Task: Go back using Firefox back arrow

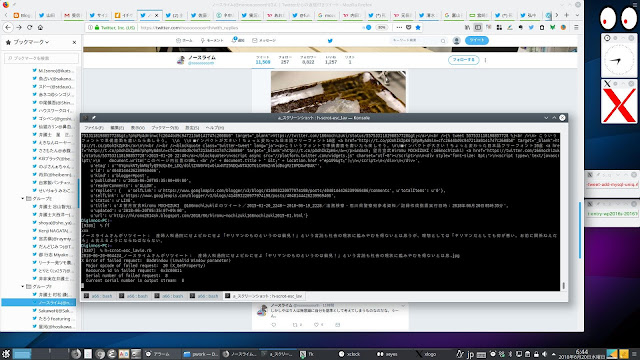Action: click(x=8, y=27)
